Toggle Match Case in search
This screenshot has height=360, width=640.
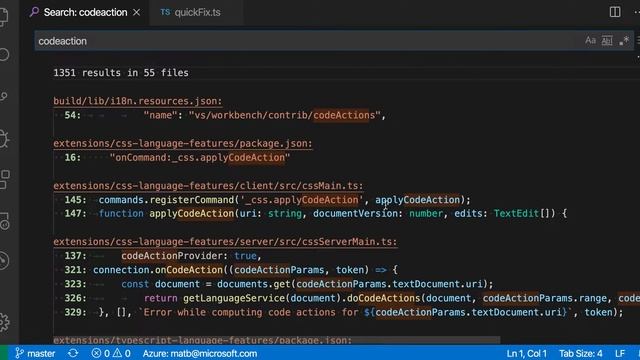590,40
